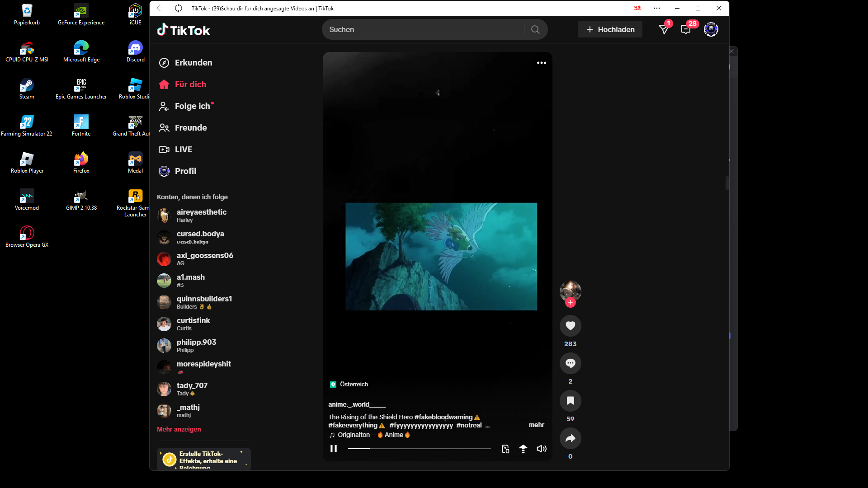This screenshot has width=868, height=488.
Task: Open the video three-dot options menu
Action: click(542, 63)
